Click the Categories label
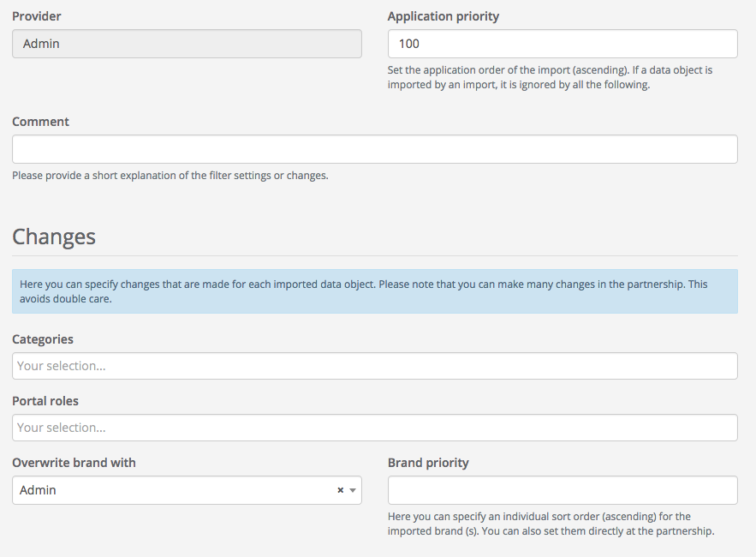Viewport: 756px width, 557px height. pos(43,339)
